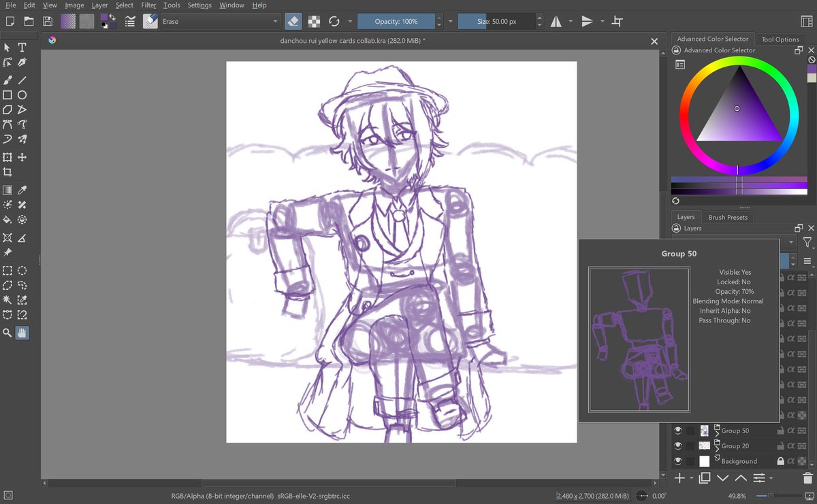Open an existing document via folder icon

[x=29, y=22]
